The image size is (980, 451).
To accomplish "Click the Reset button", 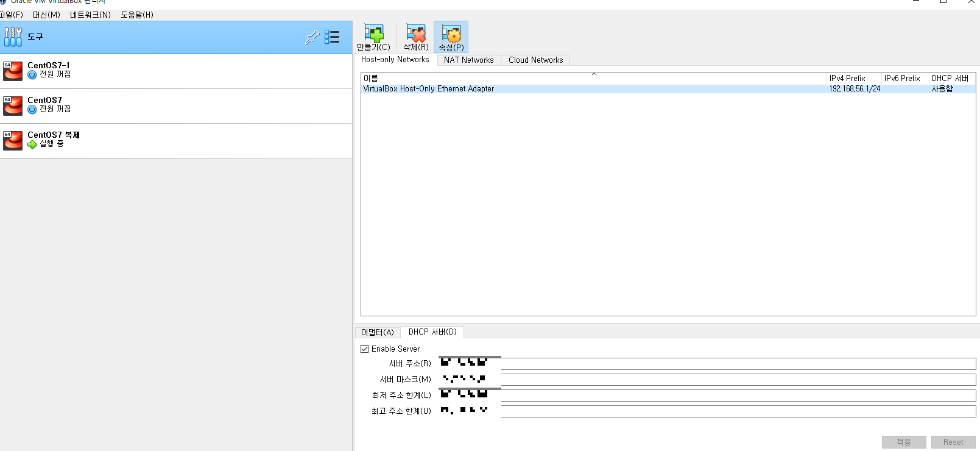I will (953, 442).
